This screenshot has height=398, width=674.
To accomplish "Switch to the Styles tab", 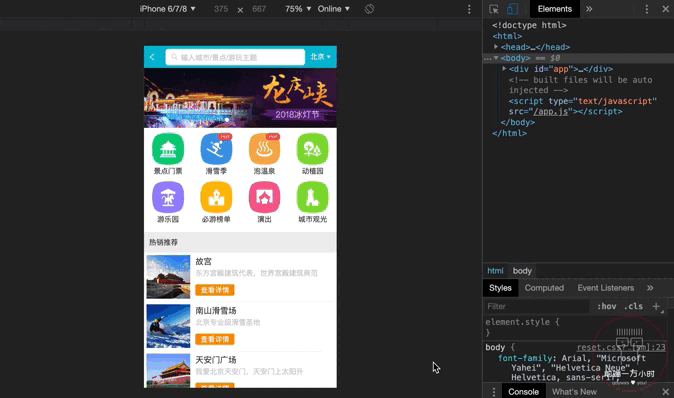I will click(500, 288).
